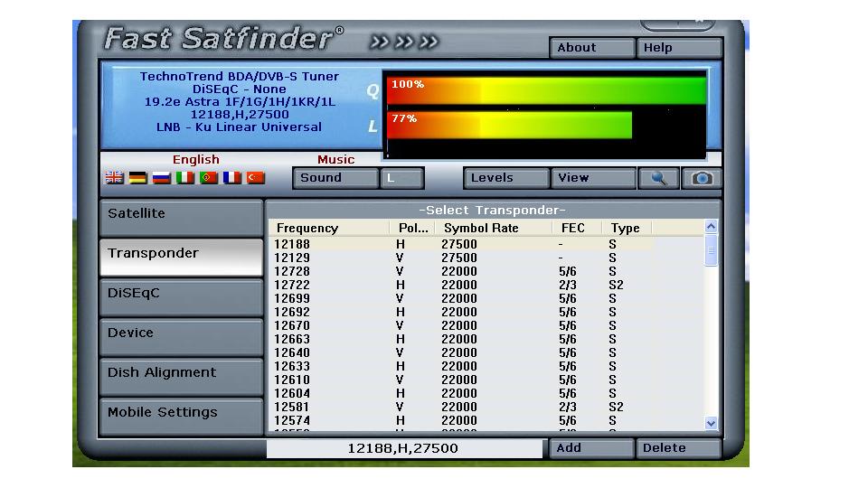
Task: Open the Dish Alignment section
Action: click(181, 377)
